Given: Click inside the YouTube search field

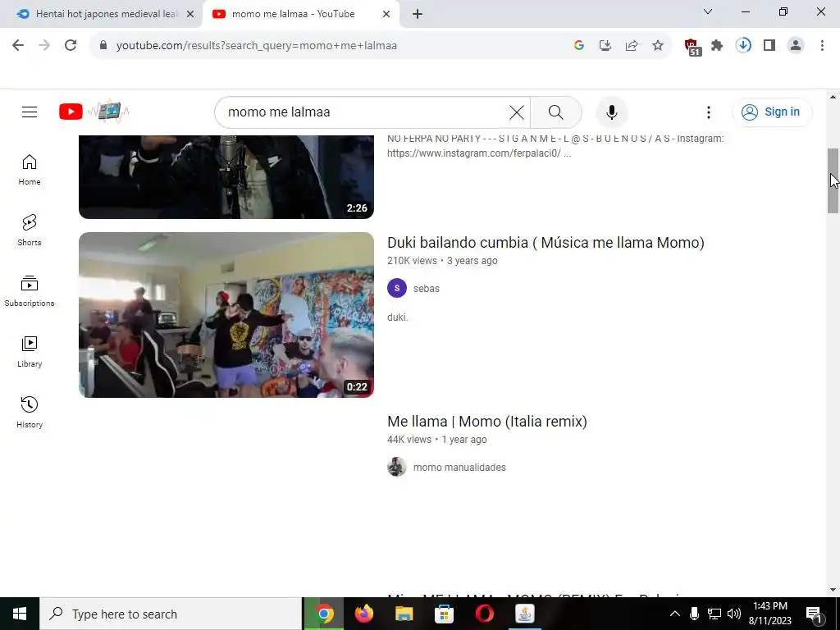Looking at the screenshot, I should [x=364, y=112].
